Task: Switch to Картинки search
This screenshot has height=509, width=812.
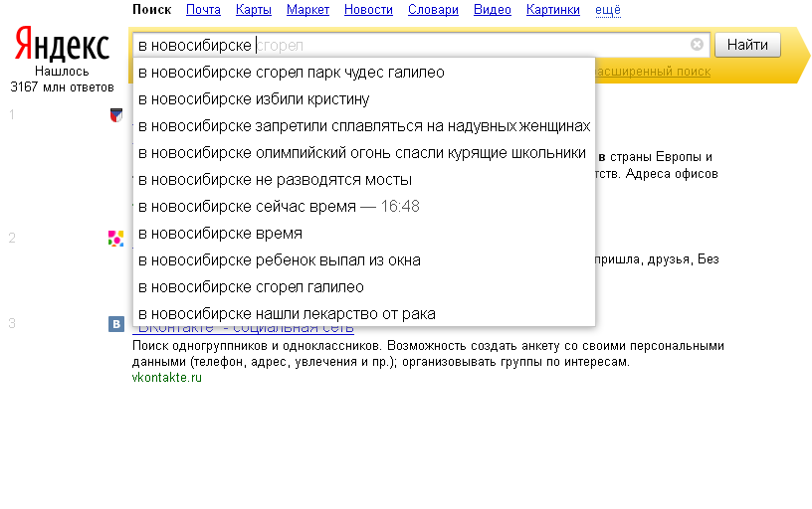Action: pyautogui.click(x=553, y=10)
